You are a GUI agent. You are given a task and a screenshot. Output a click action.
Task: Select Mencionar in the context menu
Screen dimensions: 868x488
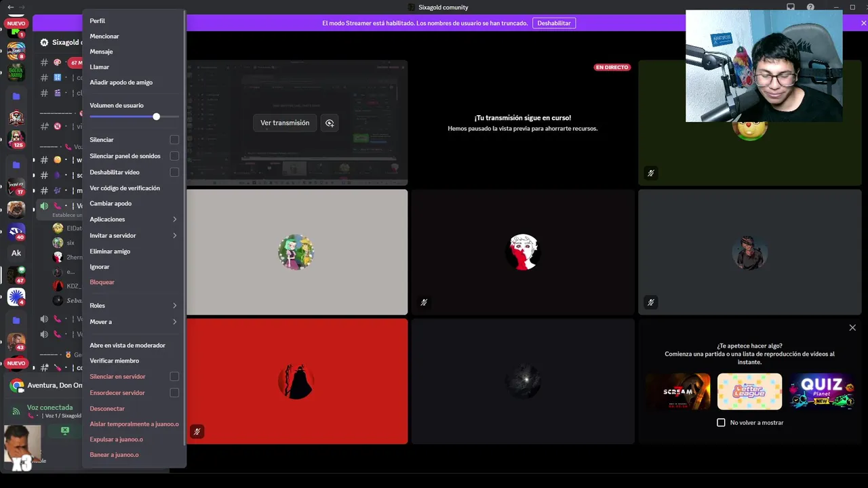(134, 37)
